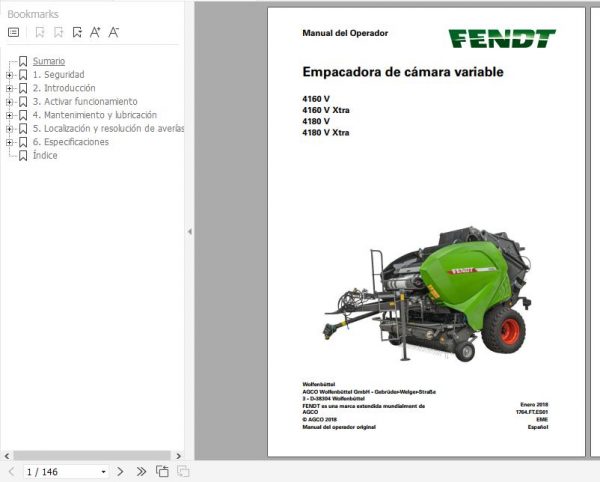Go to 3. Activar funcionamiento
This screenshot has height=482, width=600.
[x=85, y=101]
